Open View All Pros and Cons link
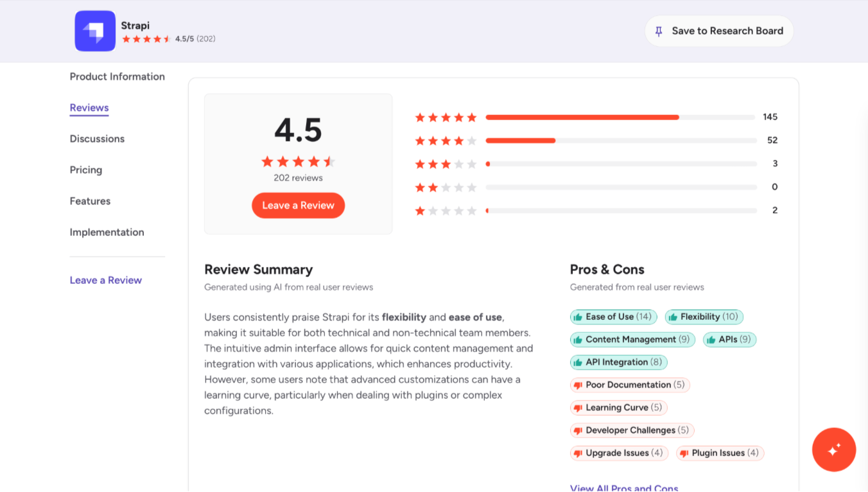 (623, 488)
